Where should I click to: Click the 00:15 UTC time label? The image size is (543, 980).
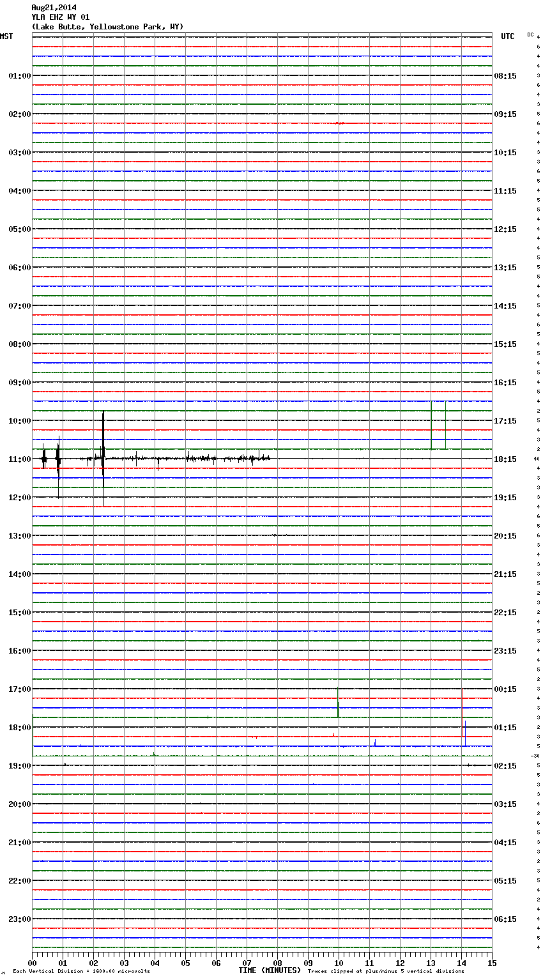coord(505,689)
